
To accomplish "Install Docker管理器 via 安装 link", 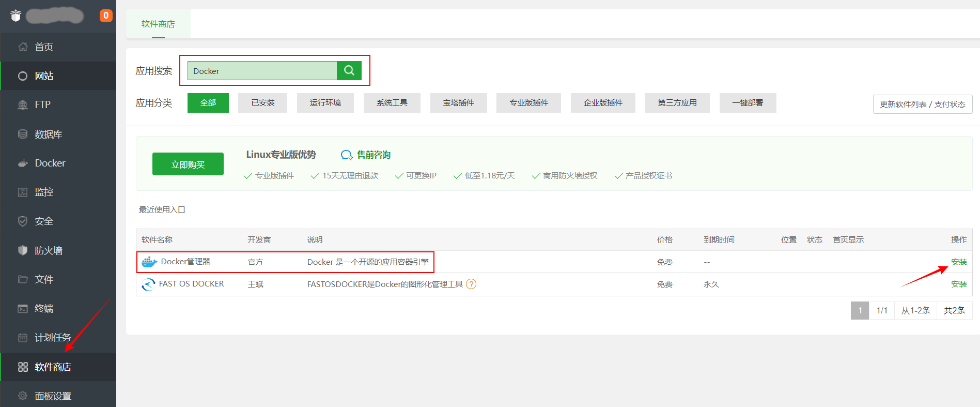I will [959, 262].
